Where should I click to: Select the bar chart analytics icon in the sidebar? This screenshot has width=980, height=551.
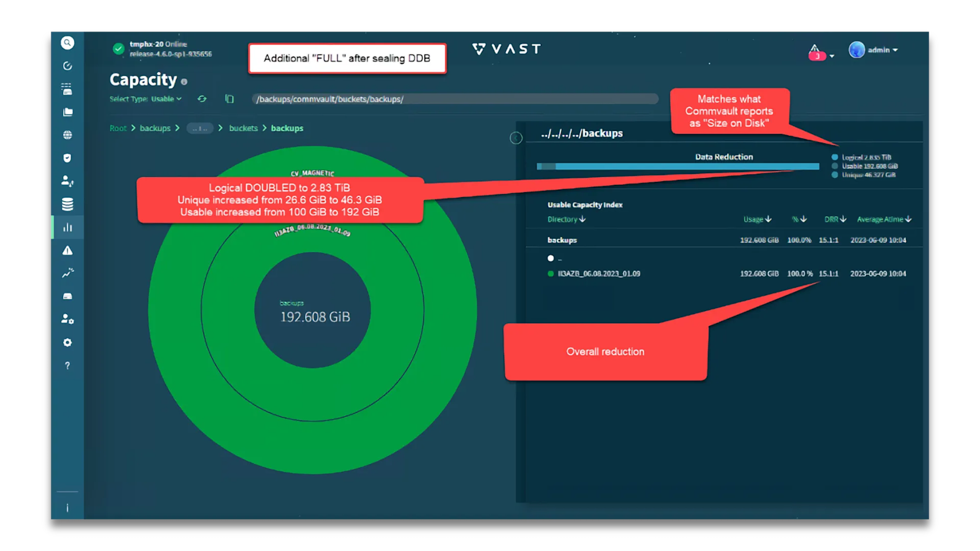67,227
